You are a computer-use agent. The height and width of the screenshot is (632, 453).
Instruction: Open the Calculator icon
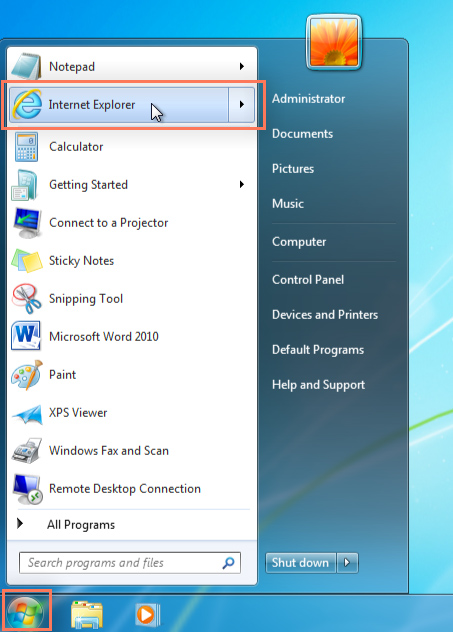click(x=26, y=147)
